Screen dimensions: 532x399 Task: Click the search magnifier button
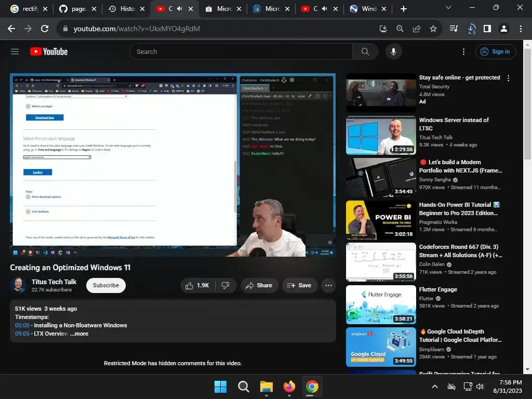pyautogui.click(x=365, y=51)
